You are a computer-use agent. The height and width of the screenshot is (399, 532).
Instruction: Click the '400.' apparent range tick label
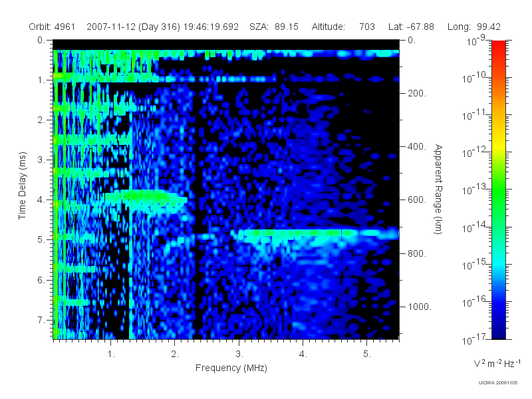[417, 146]
